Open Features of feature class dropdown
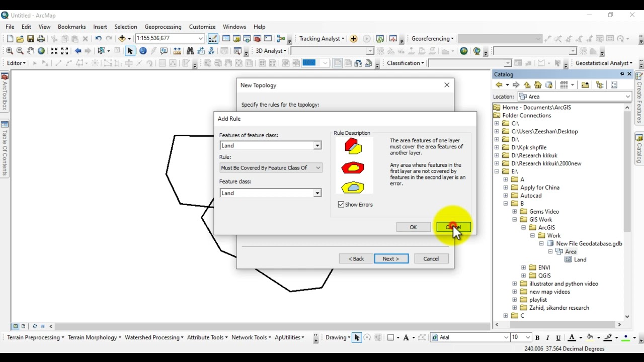 click(x=317, y=146)
